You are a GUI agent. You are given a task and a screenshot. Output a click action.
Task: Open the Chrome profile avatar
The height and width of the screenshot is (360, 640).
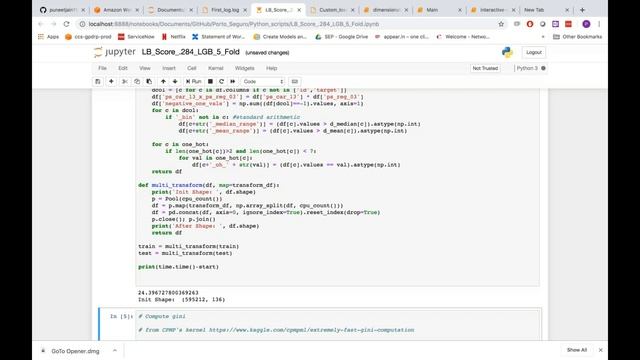tap(586, 24)
